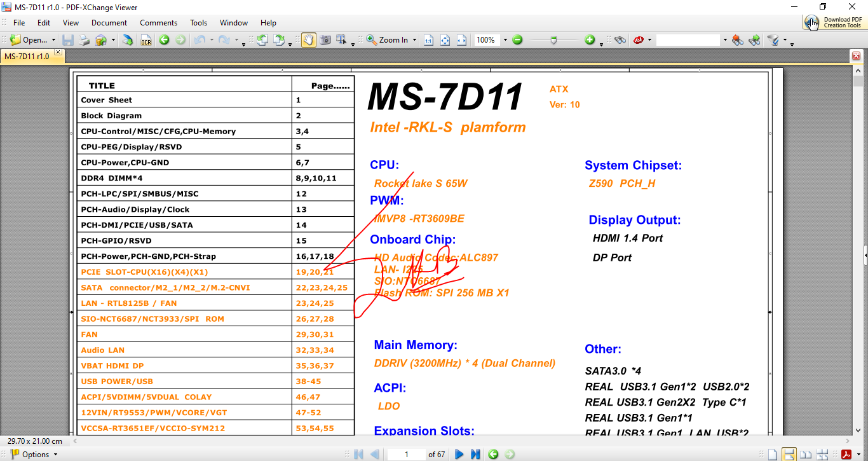The height and width of the screenshot is (461, 868).
Task: Open the dropdown next to Open button
Action: 53,40
